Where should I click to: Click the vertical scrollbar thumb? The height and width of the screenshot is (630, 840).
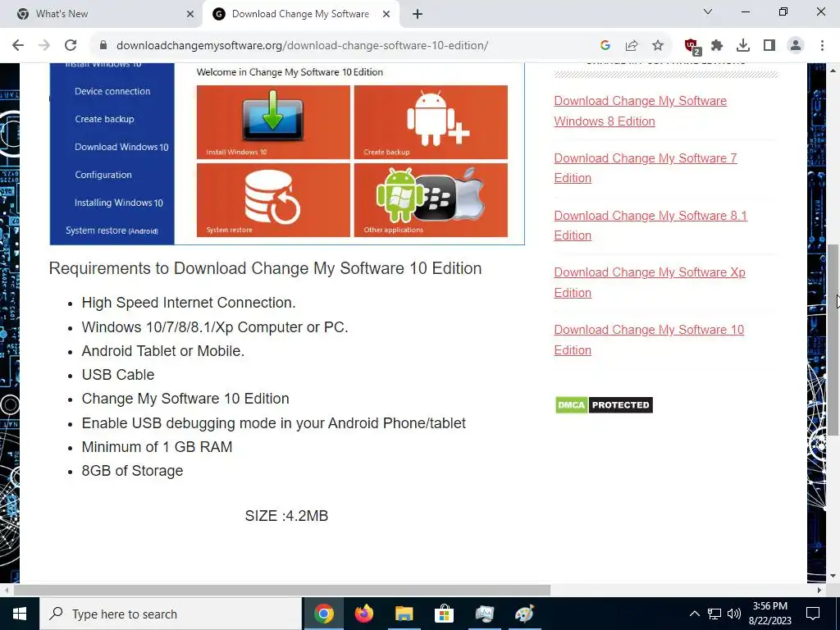[833, 339]
